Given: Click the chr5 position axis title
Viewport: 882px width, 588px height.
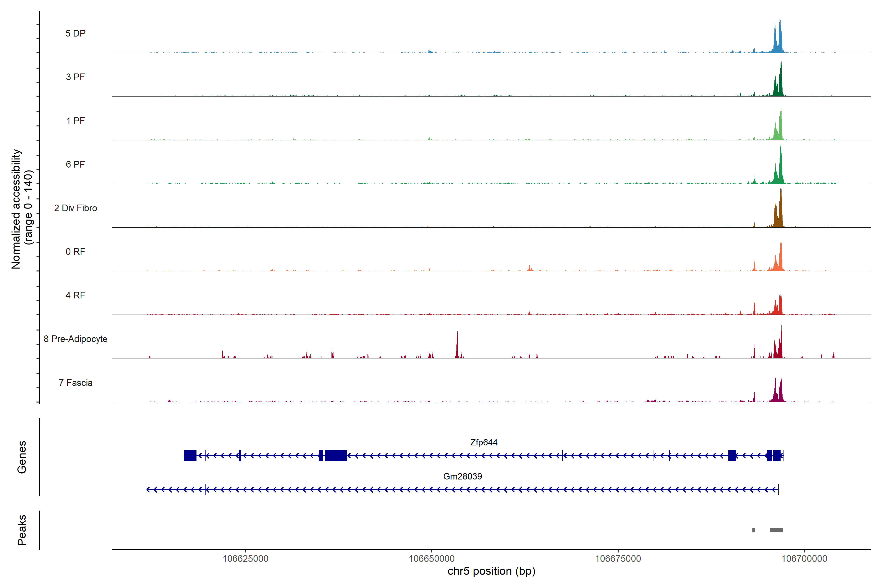Looking at the screenshot, I should pyautogui.click(x=491, y=571).
